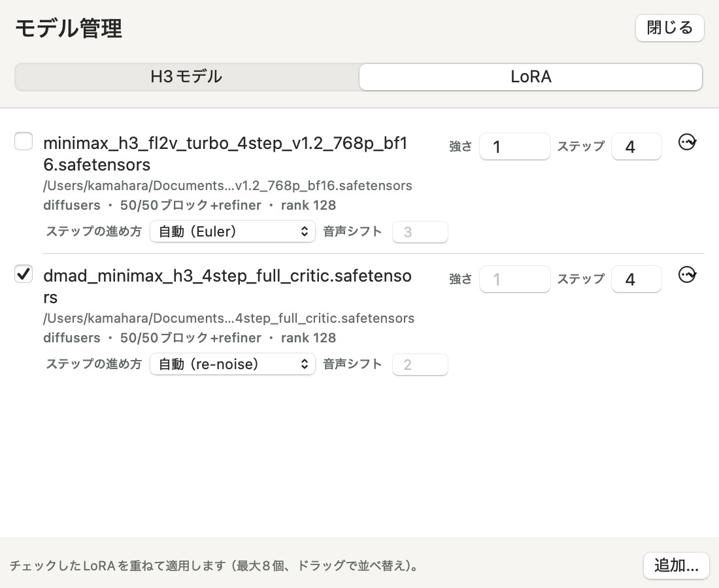The height and width of the screenshot is (588, 719).
Task: Click the チェックしたLoRAを重ねて適用します hint text
Action: (x=214, y=566)
